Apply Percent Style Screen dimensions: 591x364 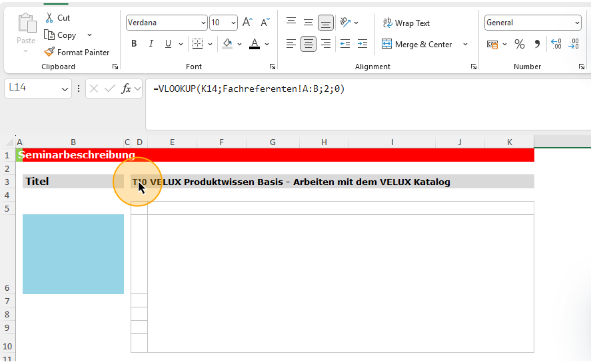click(520, 45)
